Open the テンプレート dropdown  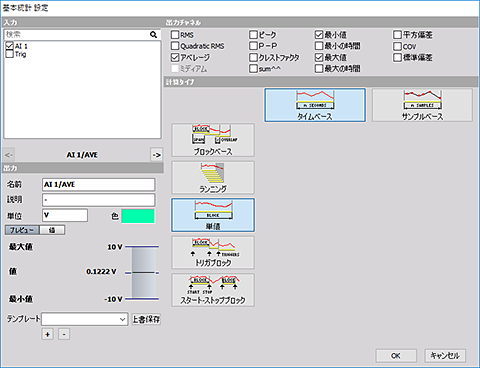pos(85,319)
